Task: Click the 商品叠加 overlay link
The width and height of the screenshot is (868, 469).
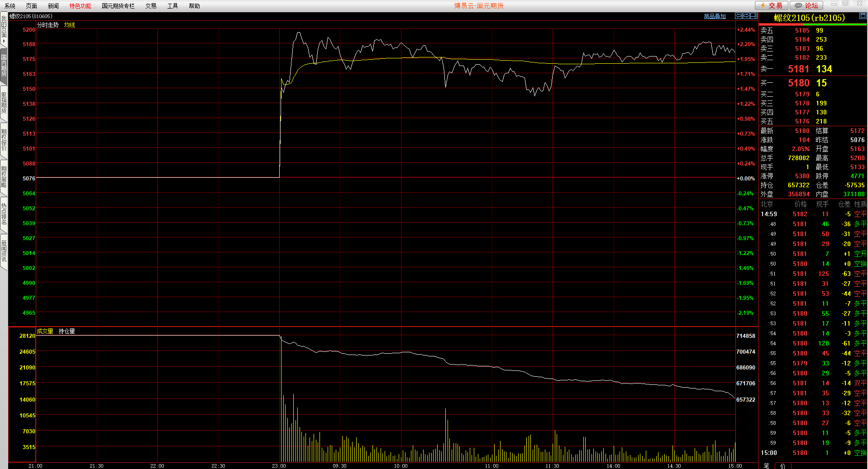Action: pos(715,16)
